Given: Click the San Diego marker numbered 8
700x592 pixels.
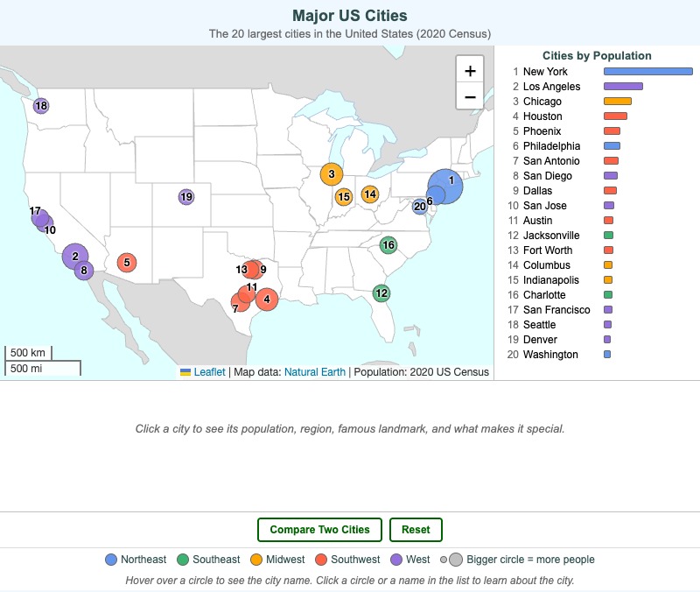Looking at the screenshot, I should 84,271.
